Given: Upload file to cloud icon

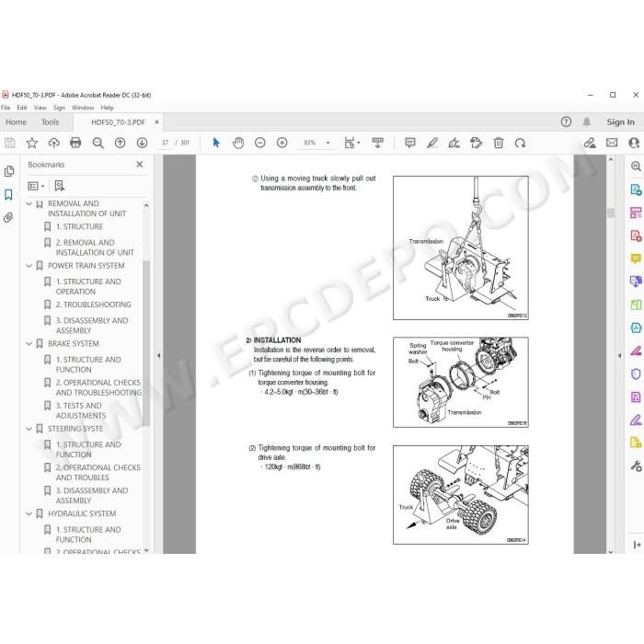Looking at the screenshot, I should tap(53, 143).
